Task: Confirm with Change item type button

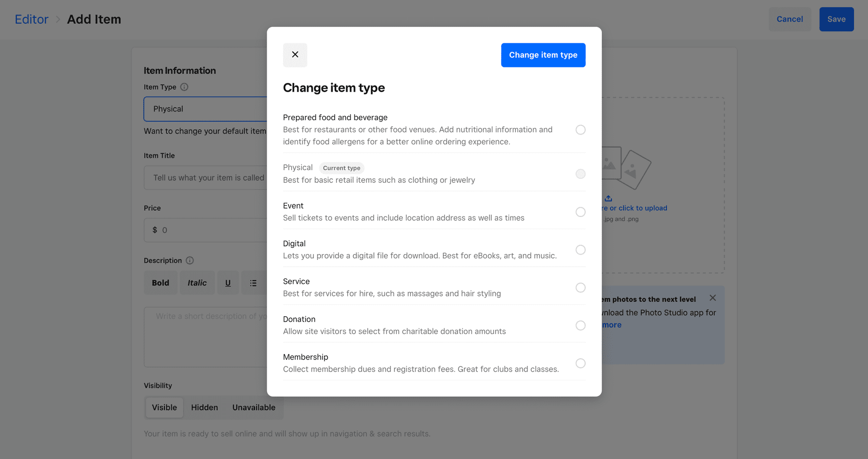Action: tap(543, 55)
